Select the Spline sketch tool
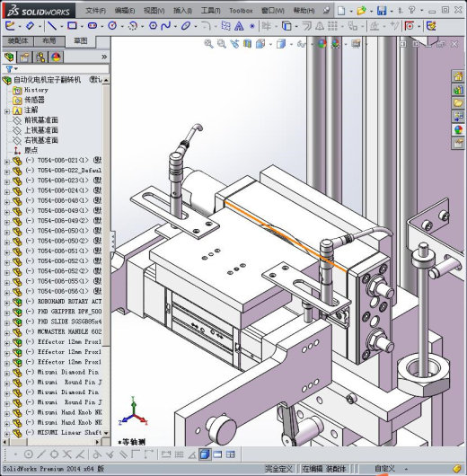 pyautogui.click(x=166, y=26)
